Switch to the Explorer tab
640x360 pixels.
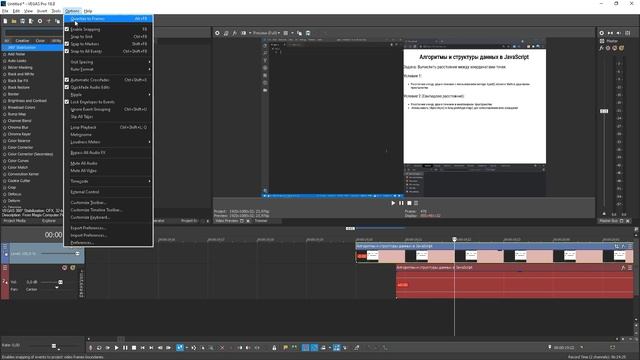(x=49, y=221)
